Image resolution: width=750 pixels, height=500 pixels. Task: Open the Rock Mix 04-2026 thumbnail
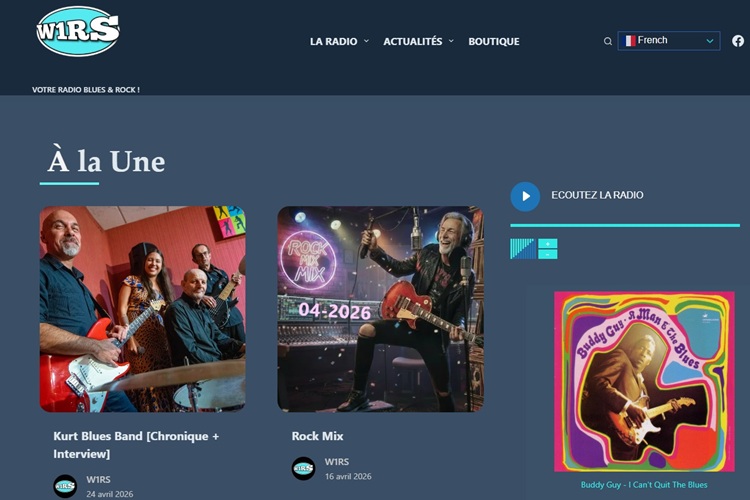(x=381, y=309)
